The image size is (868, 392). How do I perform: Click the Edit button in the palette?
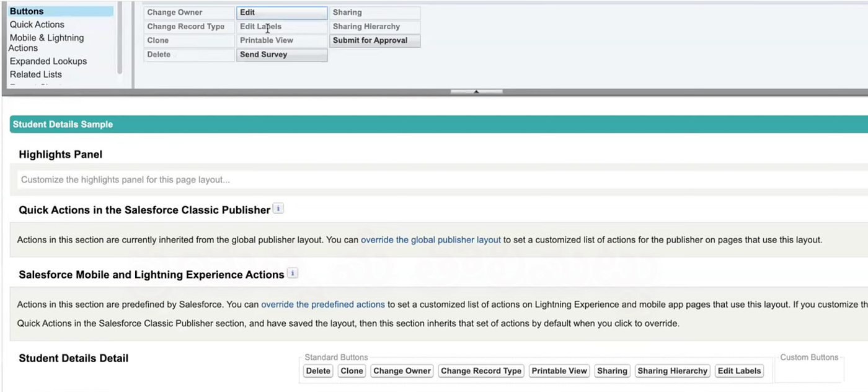pyautogui.click(x=281, y=12)
